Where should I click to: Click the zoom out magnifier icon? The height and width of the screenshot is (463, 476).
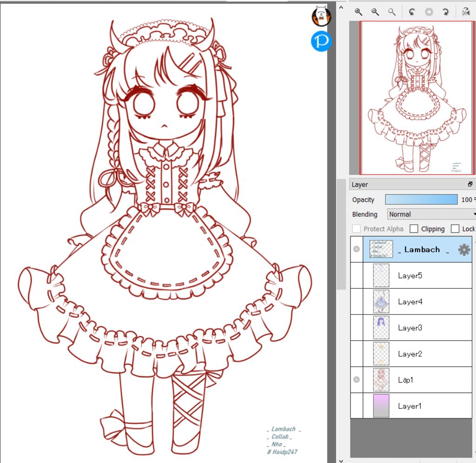tap(375, 12)
